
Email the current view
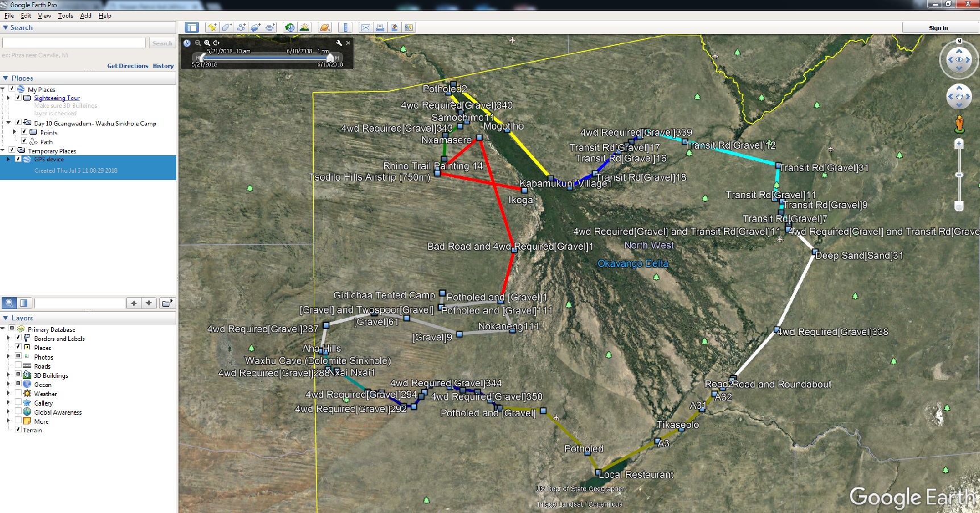pyautogui.click(x=366, y=27)
